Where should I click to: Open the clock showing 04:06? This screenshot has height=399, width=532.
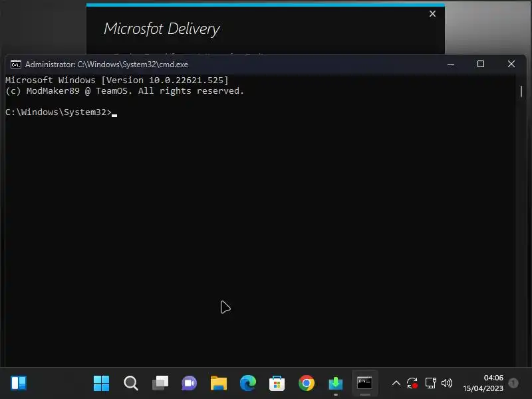click(x=483, y=383)
